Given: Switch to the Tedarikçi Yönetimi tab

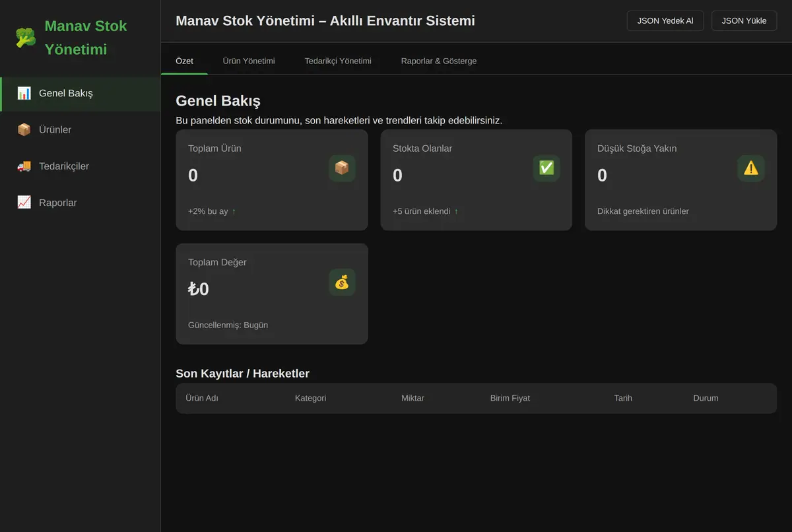Looking at the screenshot, I should tap(338, 61).
